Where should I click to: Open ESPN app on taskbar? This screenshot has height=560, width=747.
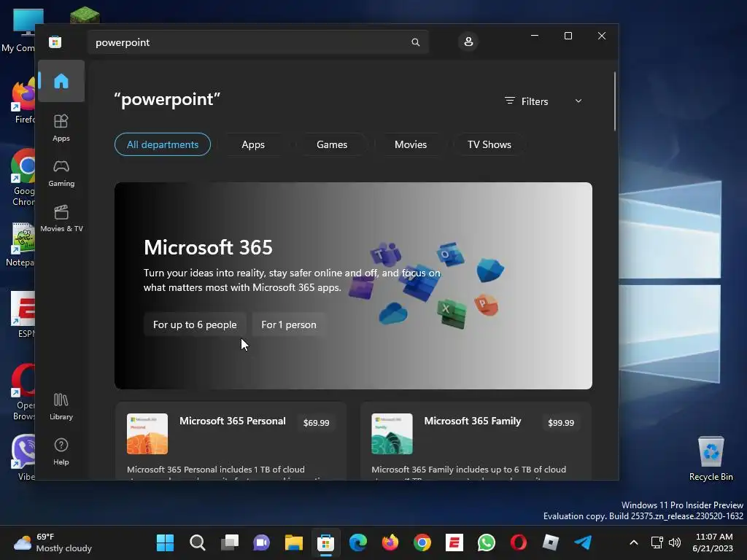454,542
